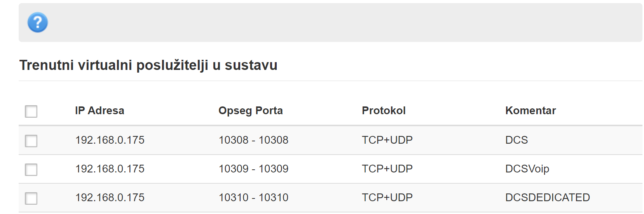Viewport: 644px width, 214px height.
Task: Tick the DCSDEDICATED row checkbox
Action: coord(31,198)
